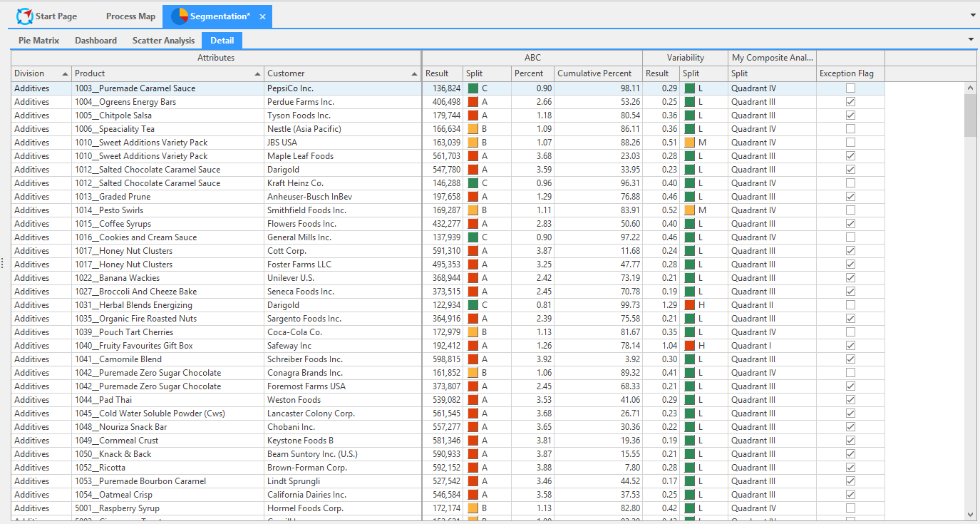Toggle Exception Flag for Nestle (Asia Pacific) row
Viewport: 980px width, 524px height.
tap(850, 129)
